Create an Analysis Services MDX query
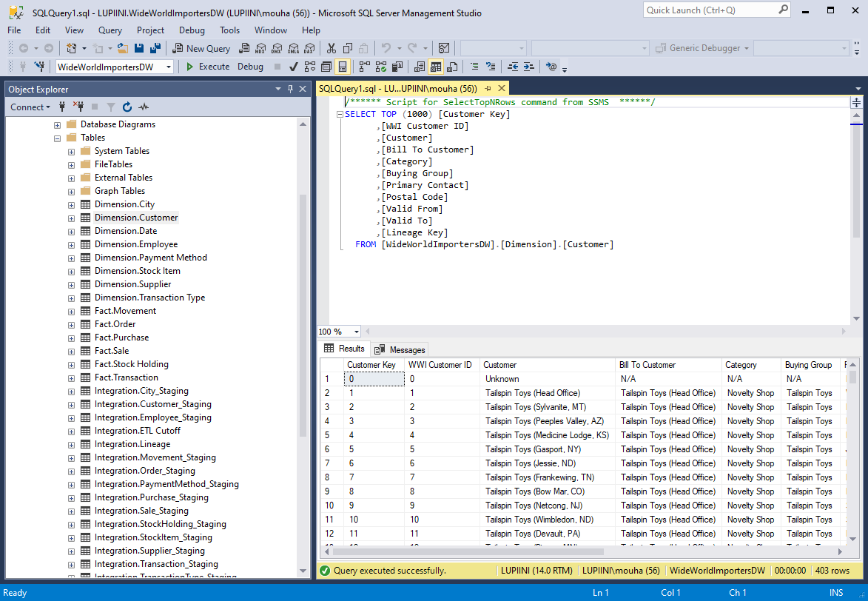This screenshot has width=868, height=601. (x=260, y=48)
